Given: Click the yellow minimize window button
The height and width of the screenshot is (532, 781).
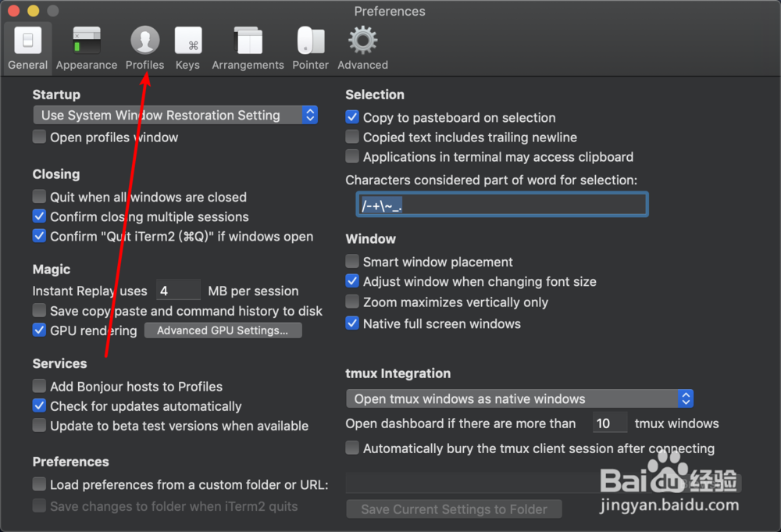Looking at the screenshot, I should point(34,10).
